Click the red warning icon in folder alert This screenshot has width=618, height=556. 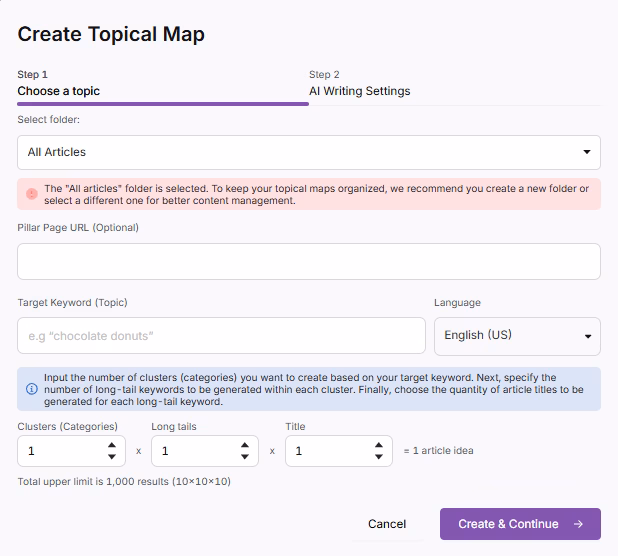pyautogui.click(x=31, y=189)
